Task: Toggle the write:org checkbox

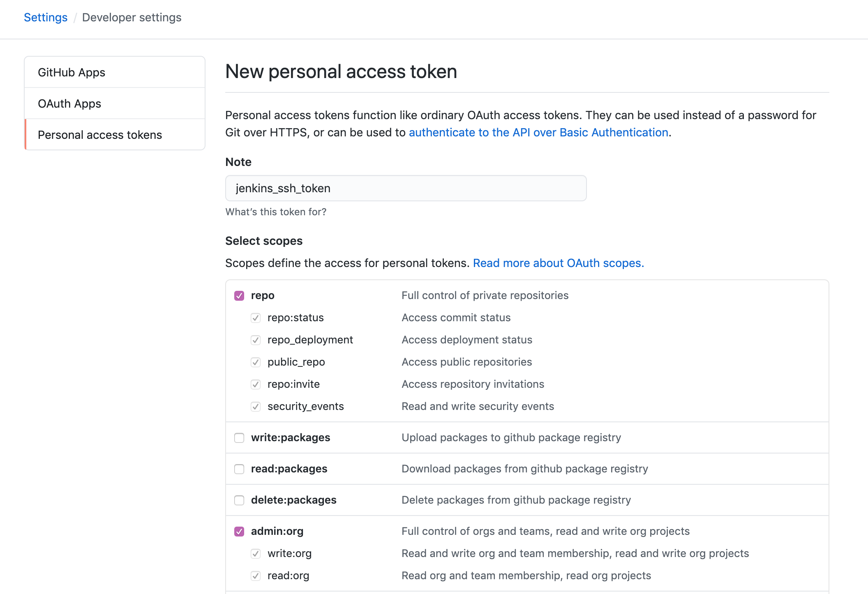Action: pos(256,554)
